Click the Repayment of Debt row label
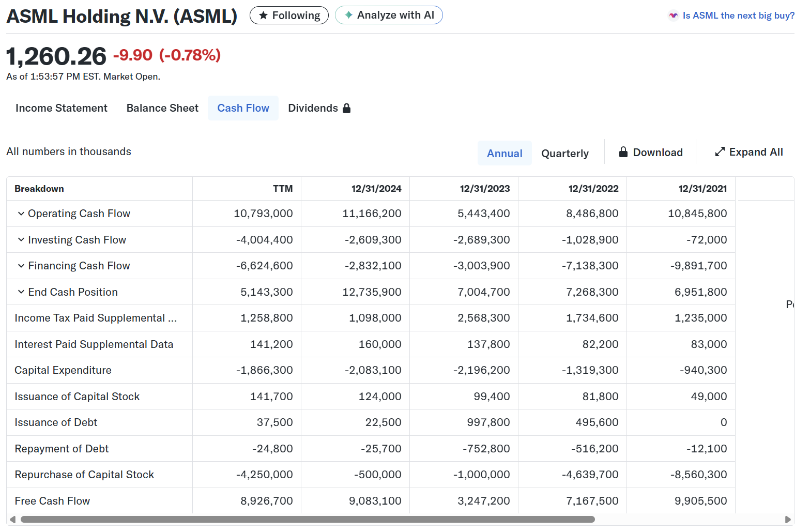Image resolution: width=810 pixels, height=532 pixels. coord(62,449)
